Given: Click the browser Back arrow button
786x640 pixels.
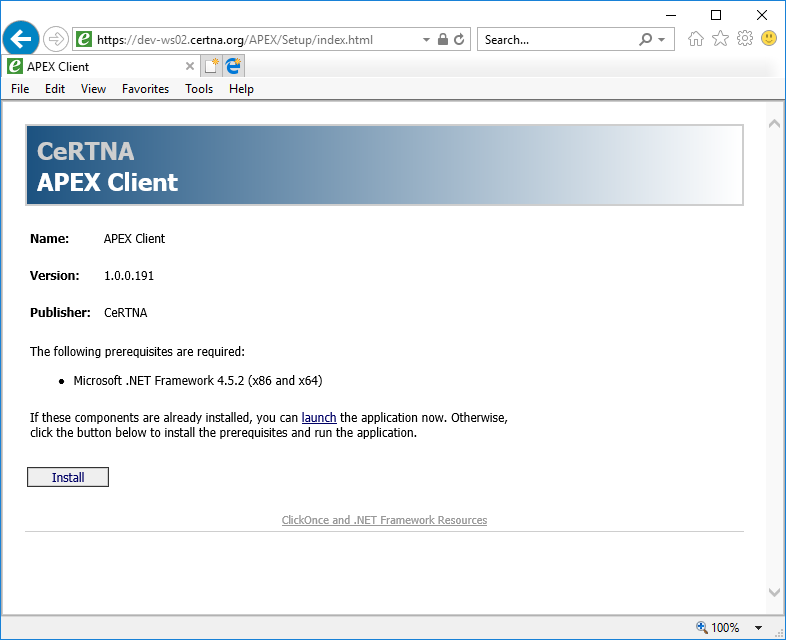Looking at the screenshot, I should tap(21, 39).
